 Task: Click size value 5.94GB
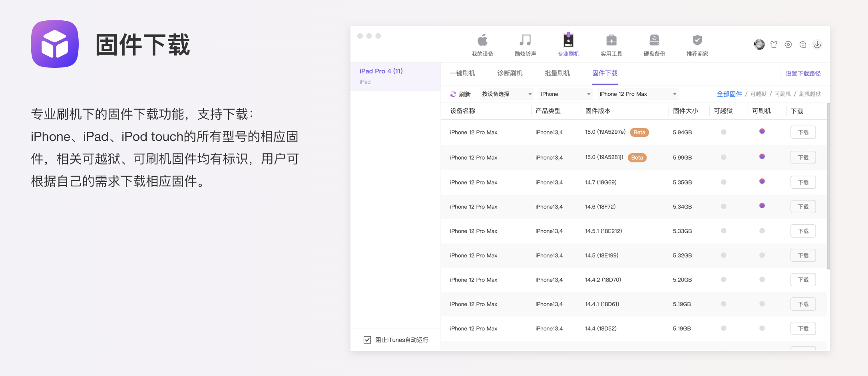pos(683,133)
